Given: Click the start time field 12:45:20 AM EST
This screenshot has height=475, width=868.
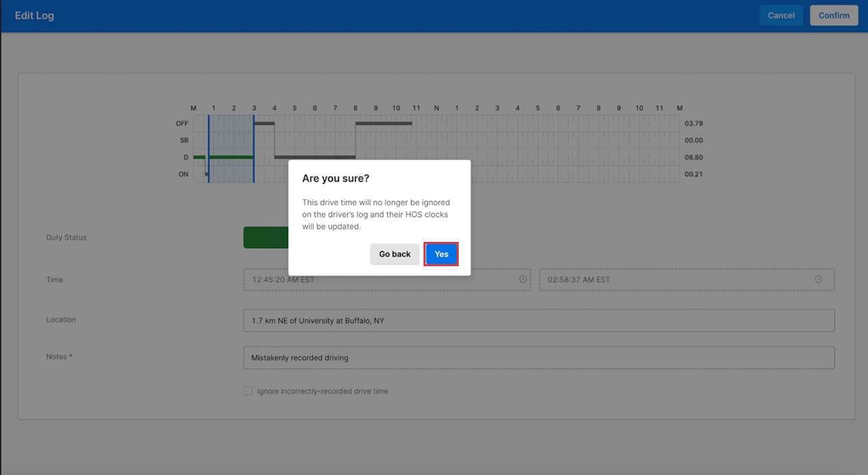Looking at the screenshot, I should pyautogui.click(x=387, y=280).
